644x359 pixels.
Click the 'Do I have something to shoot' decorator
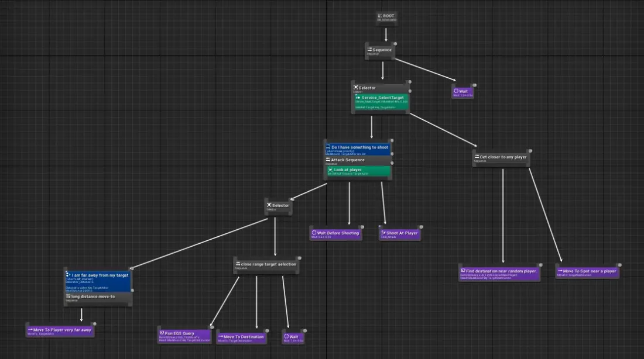358,149
